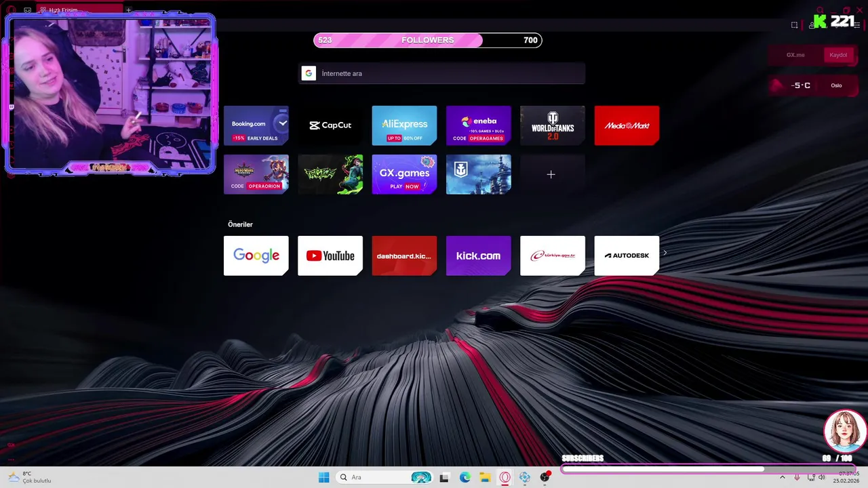Open the MediaMarkt speed dial tile
Viewport: 868px width, 488px height.
tap(627, 125)
